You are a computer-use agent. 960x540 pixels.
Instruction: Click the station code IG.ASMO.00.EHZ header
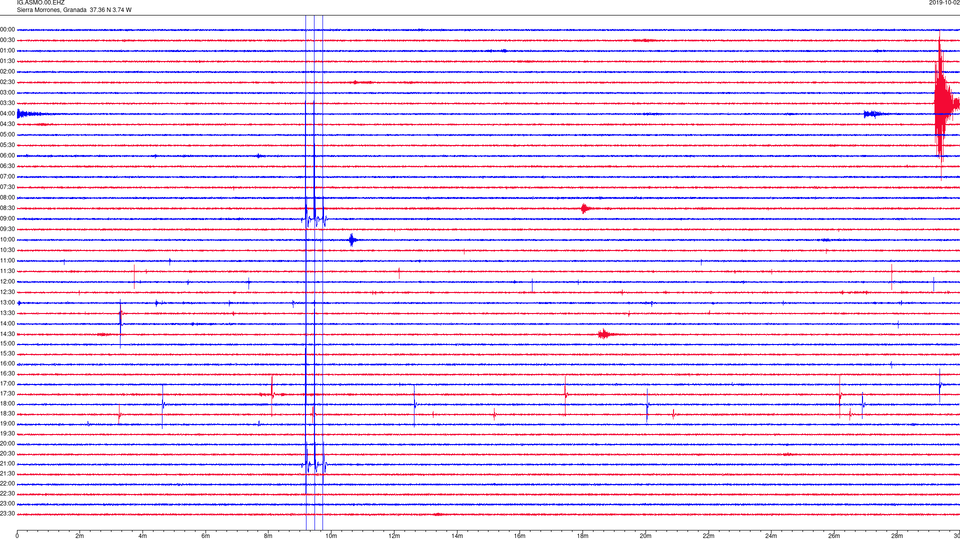40,3
